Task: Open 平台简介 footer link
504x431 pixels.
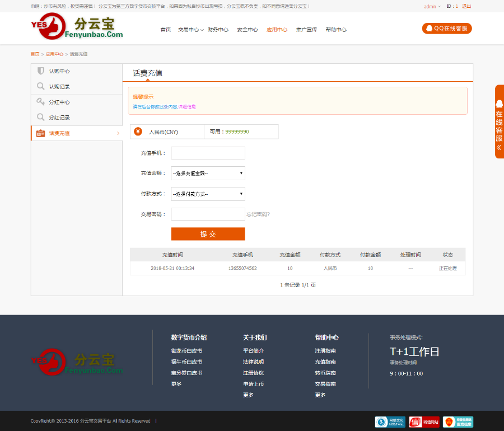Action: pyautogui.click(x=253, y=351)
